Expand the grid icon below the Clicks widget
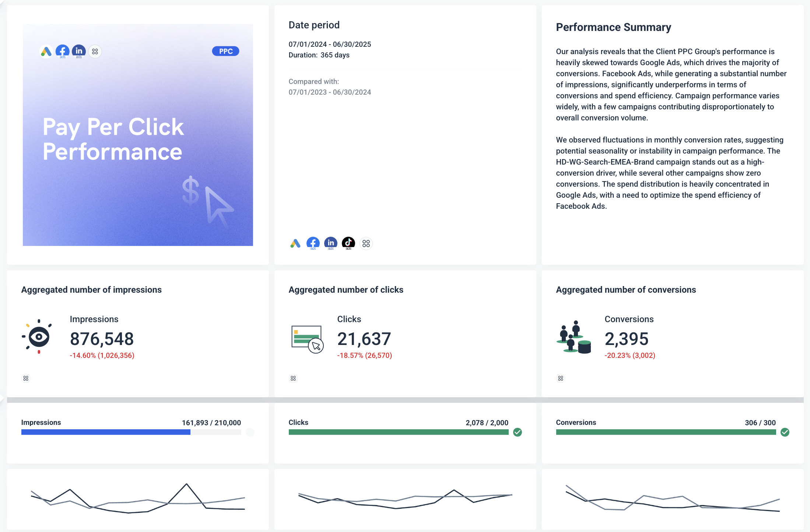 tap(293, 378)
